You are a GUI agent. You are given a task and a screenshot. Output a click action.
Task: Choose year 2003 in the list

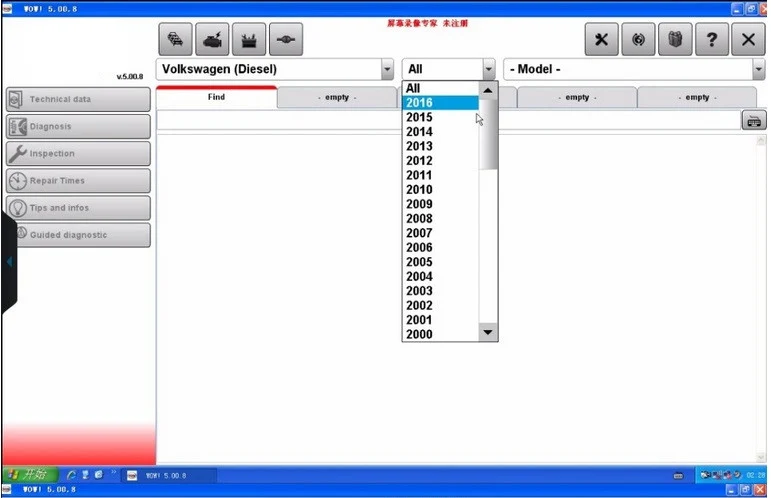(x=440, y=291)
